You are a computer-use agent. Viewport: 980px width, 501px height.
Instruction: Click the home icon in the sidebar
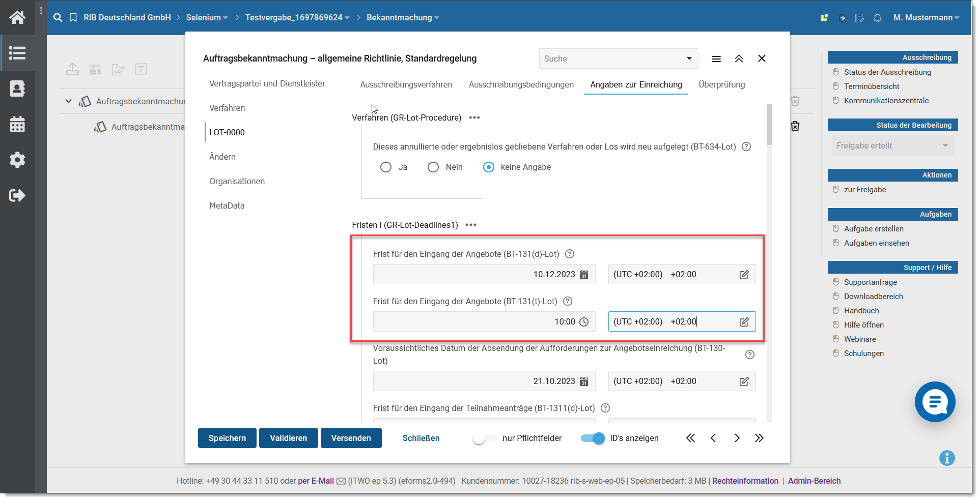coord(17,18)
